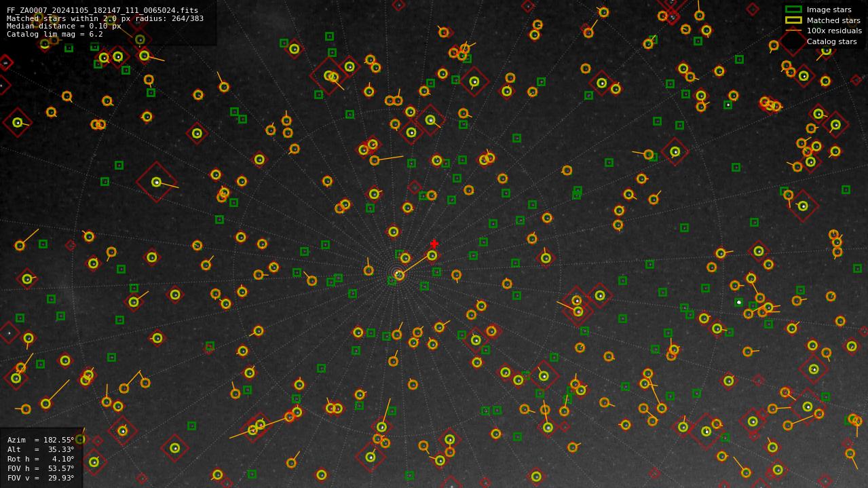The width and height of the screenshot is (868, 488).
Task: Click the 'FOV h = 53.57°' readout
Action: coord(41,468)
